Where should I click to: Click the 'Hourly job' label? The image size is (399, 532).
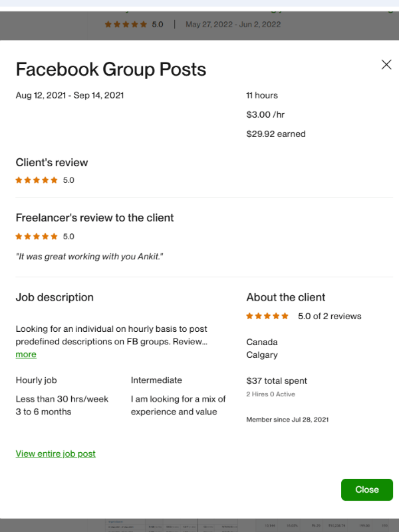click(x=37, y=380)
